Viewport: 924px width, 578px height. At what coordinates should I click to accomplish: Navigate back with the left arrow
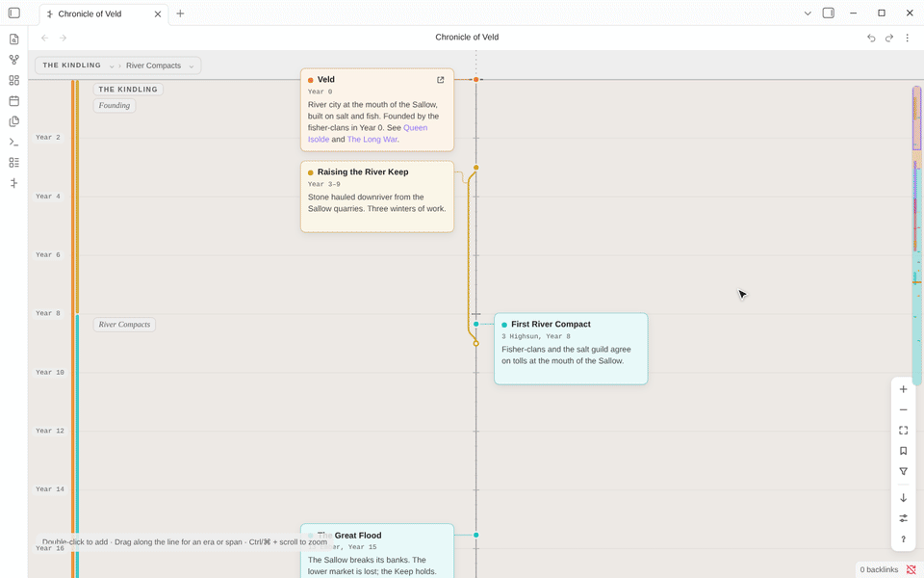point(45,38)
